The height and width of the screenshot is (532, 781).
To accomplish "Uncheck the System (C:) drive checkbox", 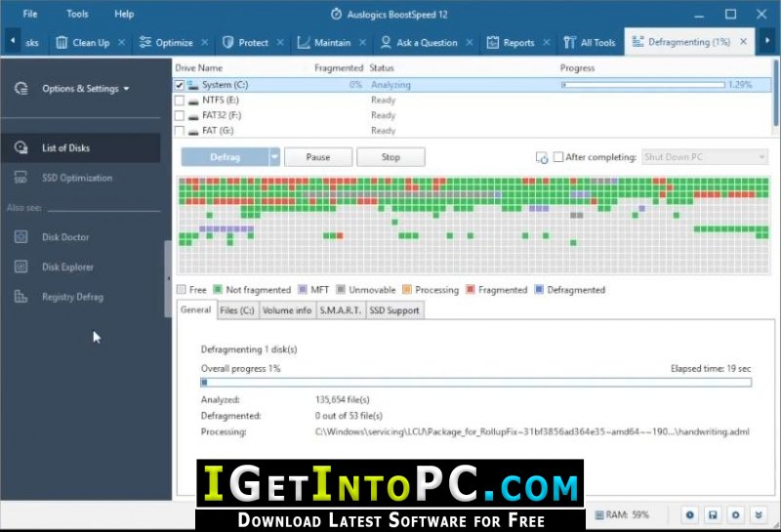I will 180,85.
